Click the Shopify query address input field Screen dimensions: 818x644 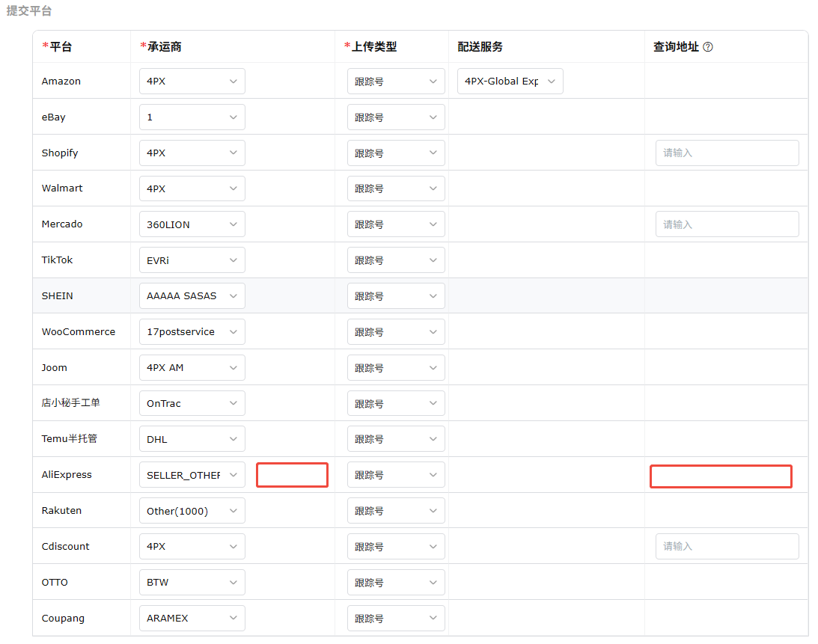727,153
